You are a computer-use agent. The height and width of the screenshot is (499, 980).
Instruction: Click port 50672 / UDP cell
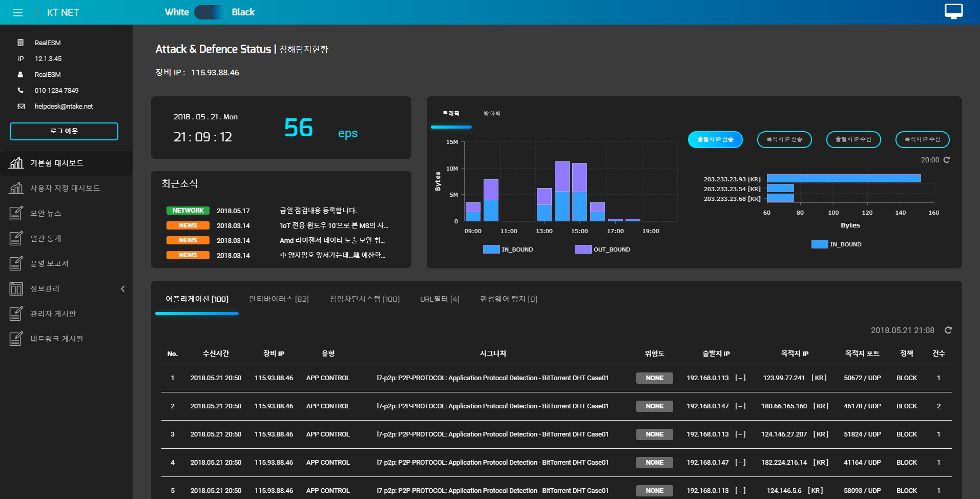click(x=862, y=378)
